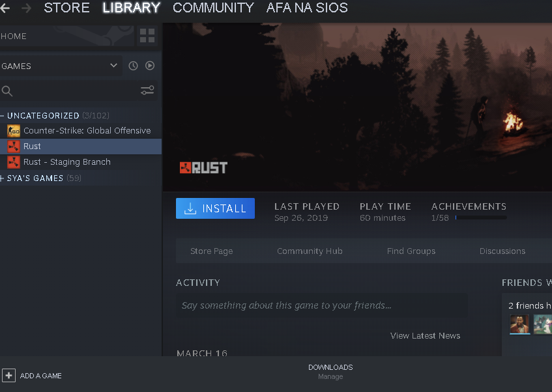Open the LIBRARY tab
Screen dimensions: 552x392
(131, 8)
